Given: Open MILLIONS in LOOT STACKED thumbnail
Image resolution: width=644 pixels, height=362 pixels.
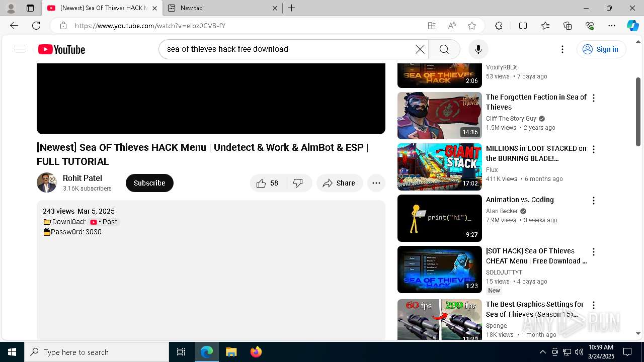Looking at the screenshot, I should 440,167.
